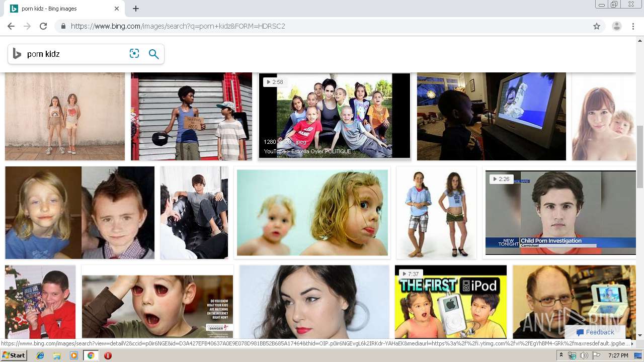Open the Chrome three-dot menu
644x362 pixels.
[x=633, y=26]
